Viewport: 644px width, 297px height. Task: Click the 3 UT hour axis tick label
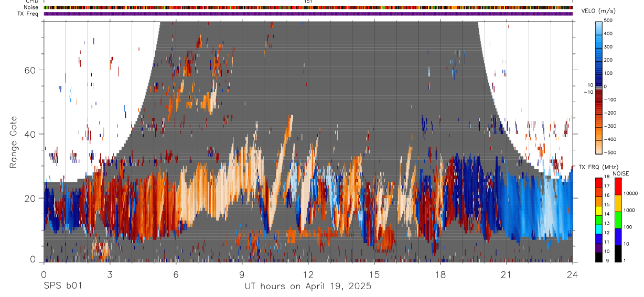110,274
